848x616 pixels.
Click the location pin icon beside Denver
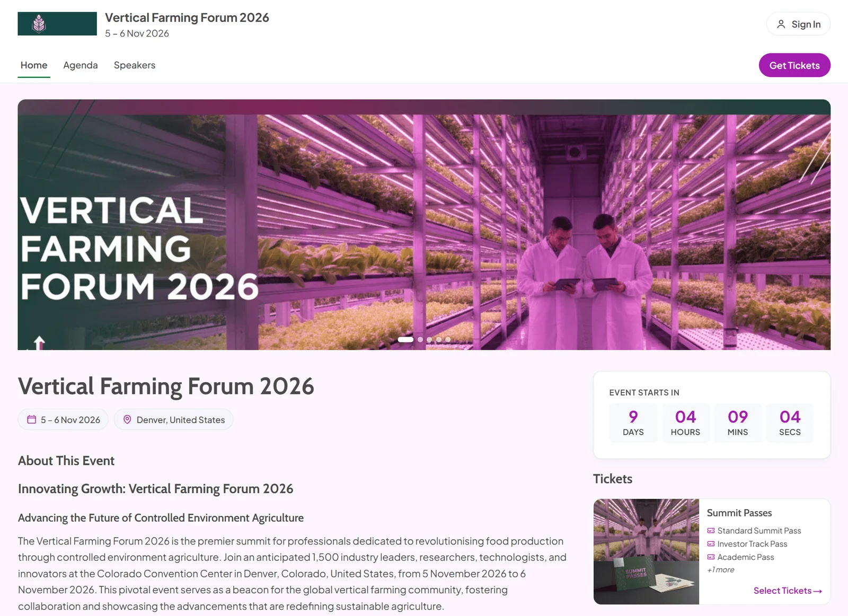click(127, 419)
